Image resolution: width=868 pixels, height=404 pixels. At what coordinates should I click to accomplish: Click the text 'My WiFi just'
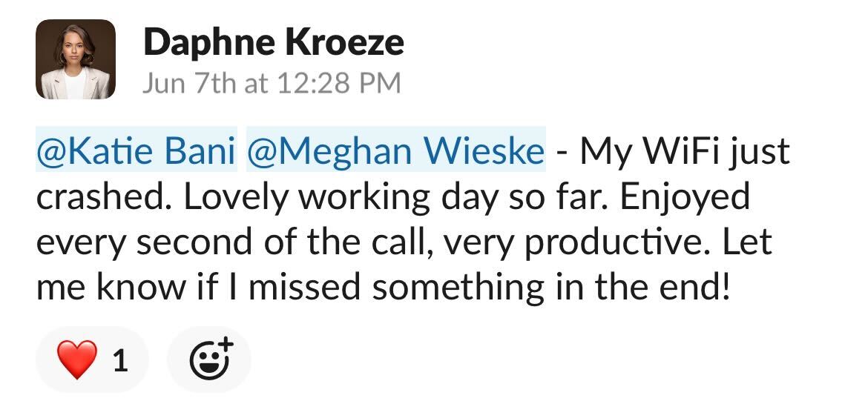tap(685, 151)
